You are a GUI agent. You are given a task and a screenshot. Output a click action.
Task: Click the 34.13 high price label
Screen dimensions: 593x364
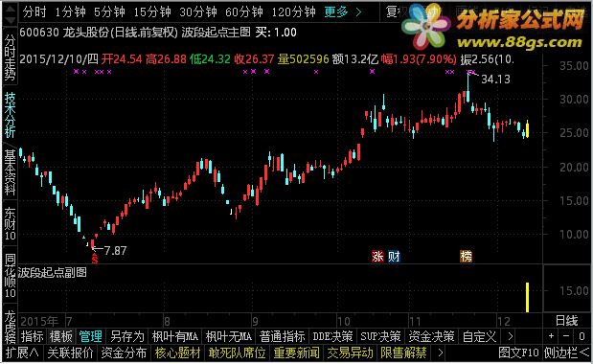coord(495,80)
